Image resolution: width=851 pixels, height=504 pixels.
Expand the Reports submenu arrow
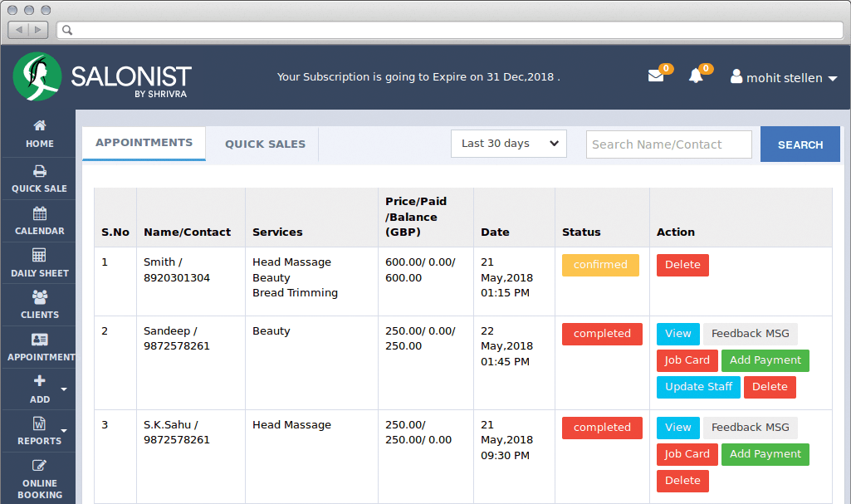coord(64,431)
